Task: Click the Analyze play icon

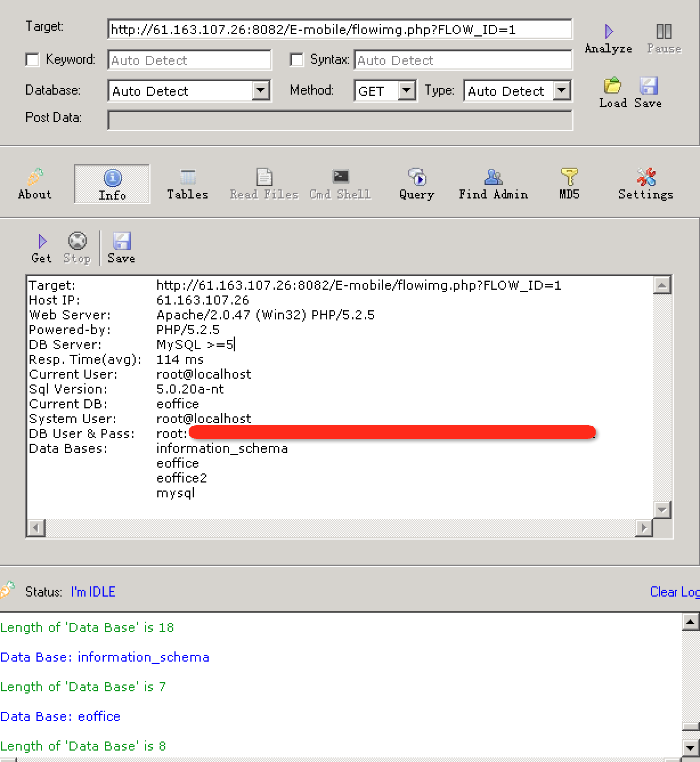Action: click(x=609, y=31)
